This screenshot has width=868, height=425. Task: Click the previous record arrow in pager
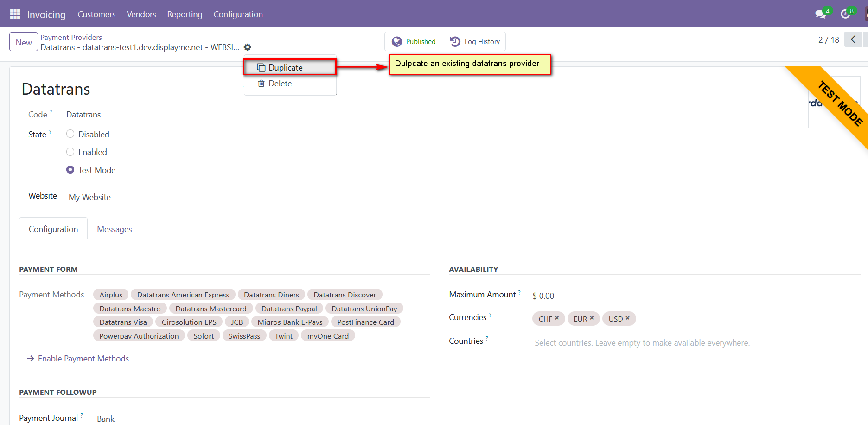[x=853, y=39]
